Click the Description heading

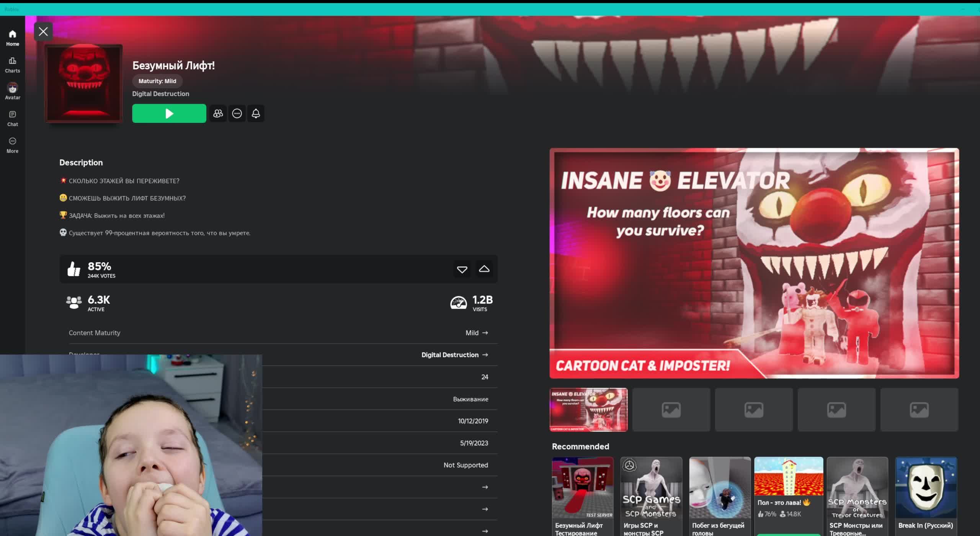tap(81, 162)
